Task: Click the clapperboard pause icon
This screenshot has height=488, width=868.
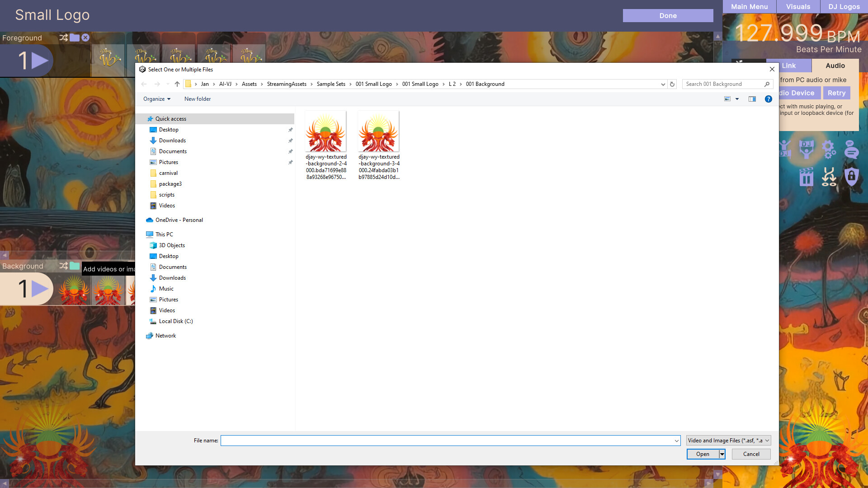Action: pyautogui.click(x=807, y=176)
